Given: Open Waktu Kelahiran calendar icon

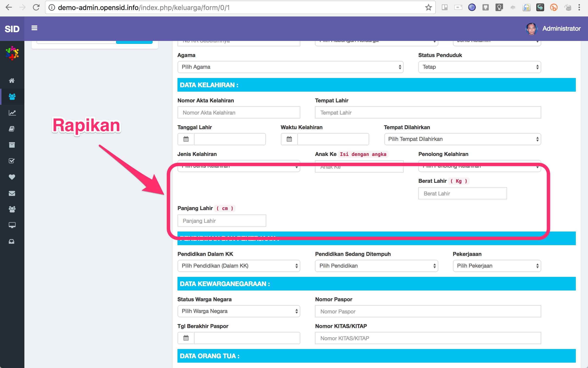Looking at the screenshot, I should (289, 139).
